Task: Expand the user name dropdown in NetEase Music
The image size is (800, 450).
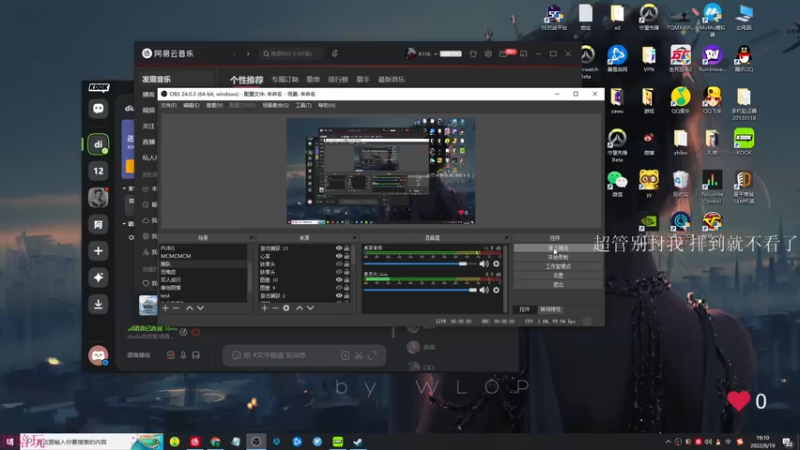Action: 435,54
